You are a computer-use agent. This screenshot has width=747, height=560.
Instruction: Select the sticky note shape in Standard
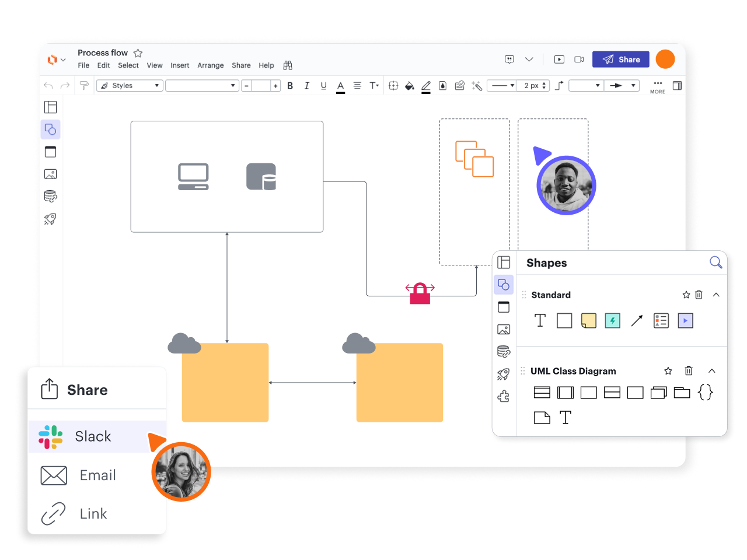(588, 320)
